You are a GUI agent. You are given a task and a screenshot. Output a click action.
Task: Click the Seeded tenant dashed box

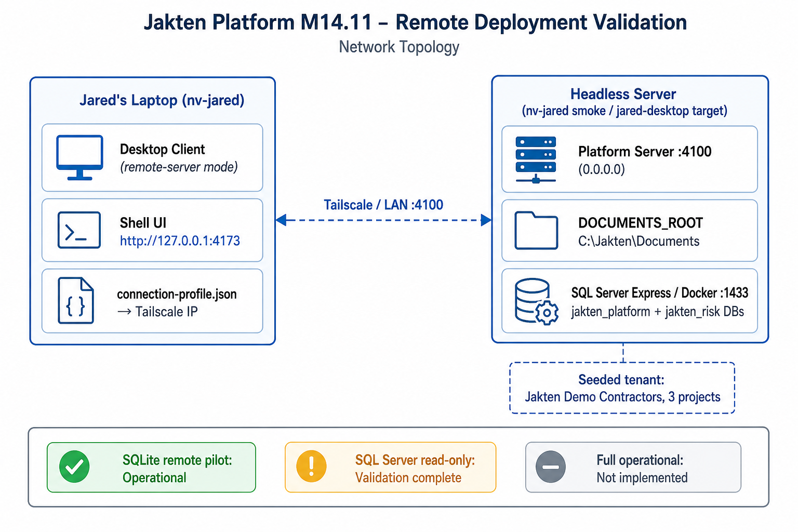pos(622,388)
